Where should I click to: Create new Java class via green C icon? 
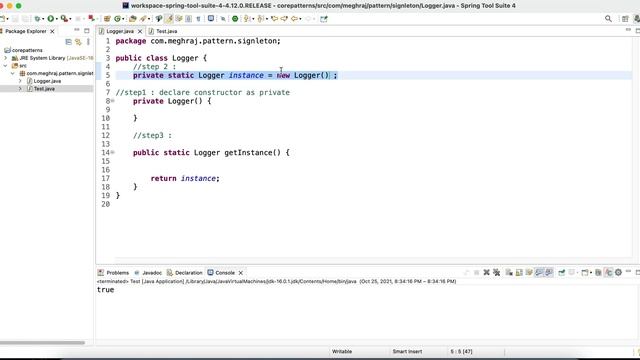point(118,19)
